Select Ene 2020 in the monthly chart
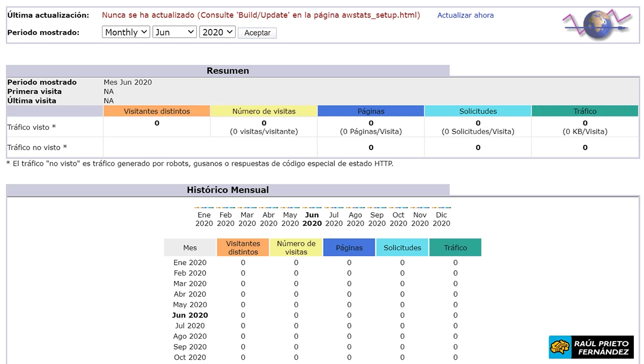 click(x=204, y=219)
